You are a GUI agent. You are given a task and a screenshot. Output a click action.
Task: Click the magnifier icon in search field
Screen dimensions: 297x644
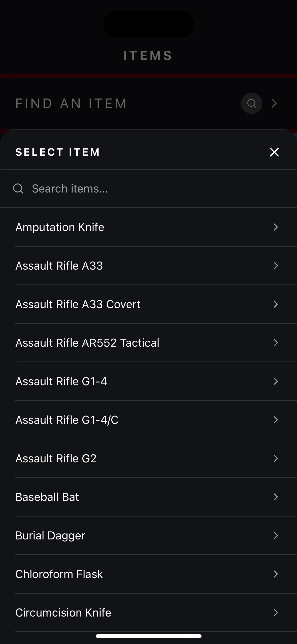point(18,188)
